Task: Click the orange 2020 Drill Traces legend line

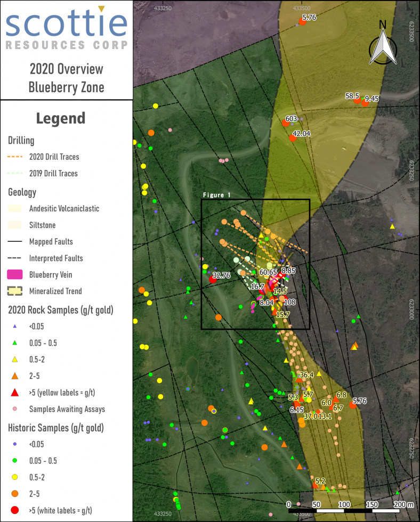Action: point(15,157)
